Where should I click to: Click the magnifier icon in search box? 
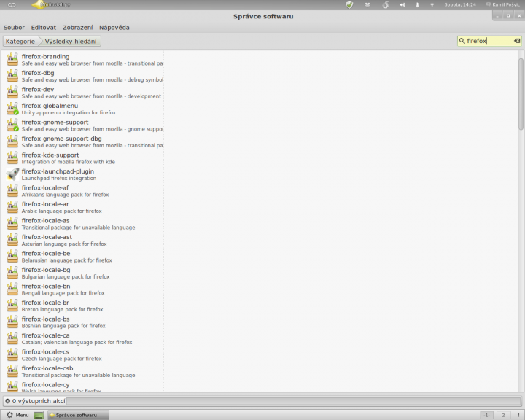[x=462, y=41]
